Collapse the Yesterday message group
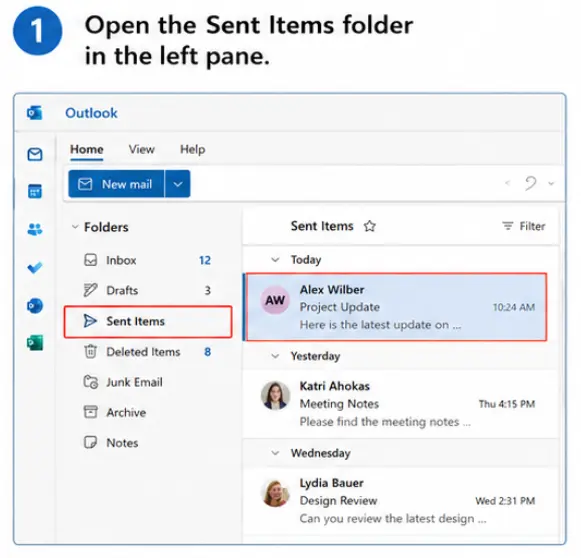Viewport: 581px width, 558px height. tap(275, 356)
